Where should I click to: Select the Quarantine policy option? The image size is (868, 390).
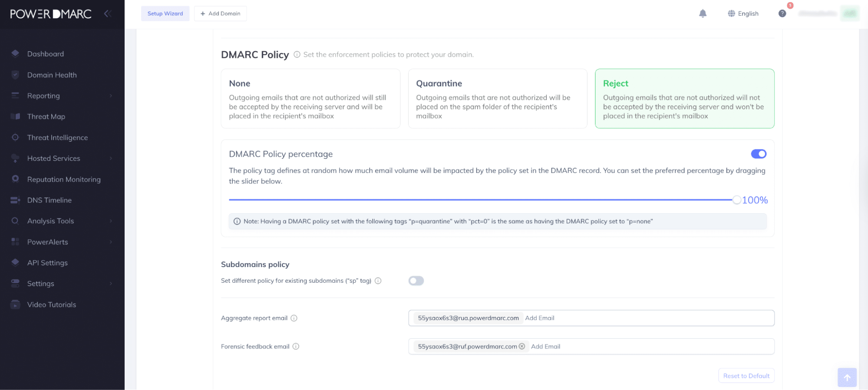click(497, 99)
